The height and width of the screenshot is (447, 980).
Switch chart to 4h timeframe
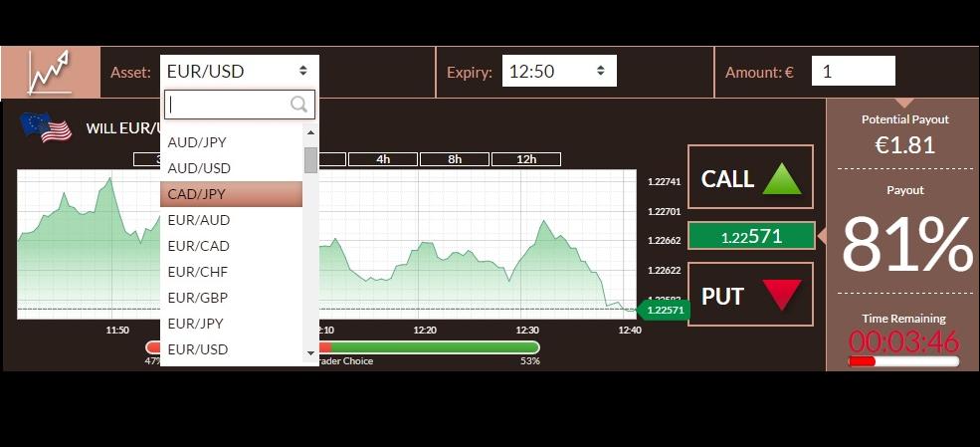[382, 159]
